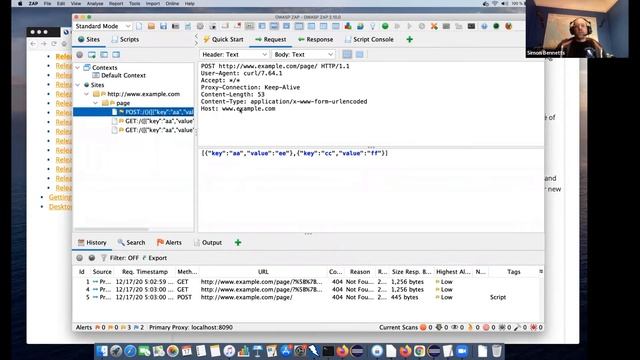Open the table column options icon beside Tags
Viewport: 640px width, 360px height.
coord(541,271)
